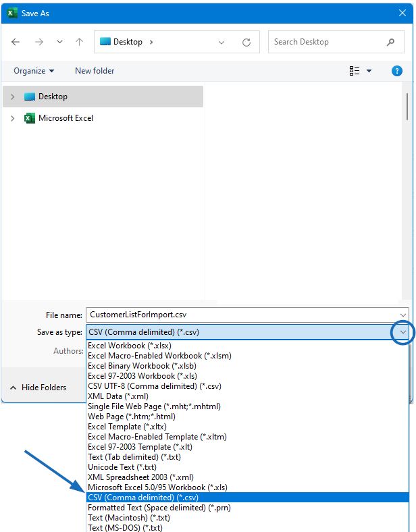This screenshot has width=416, height=532.
Task: Open the Organize menu
Action: [x=34, y=71]
